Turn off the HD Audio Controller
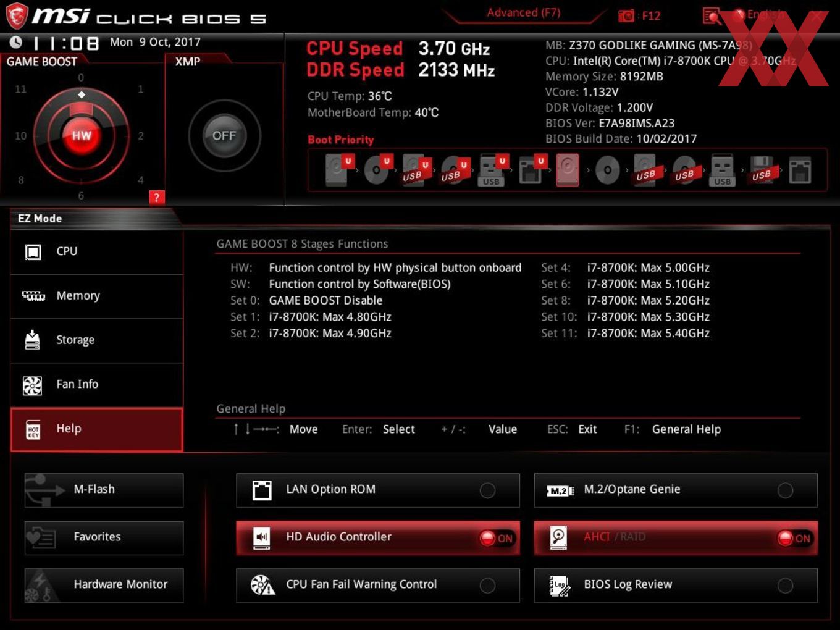 pyautogui.click(x=497, y=538)
